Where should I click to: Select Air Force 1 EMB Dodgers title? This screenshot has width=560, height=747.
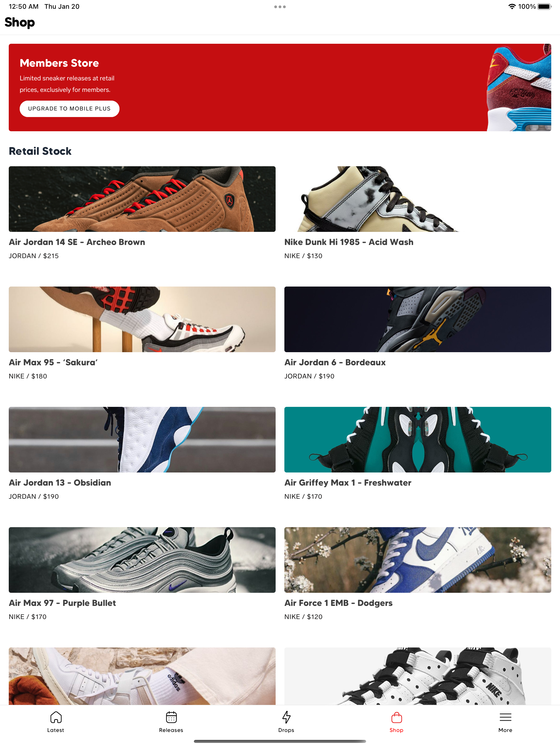click(x=339, y=603)
